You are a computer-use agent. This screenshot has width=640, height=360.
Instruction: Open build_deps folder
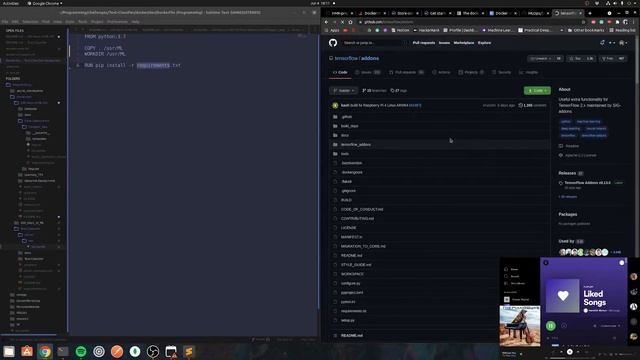click(x=349, y=126)
